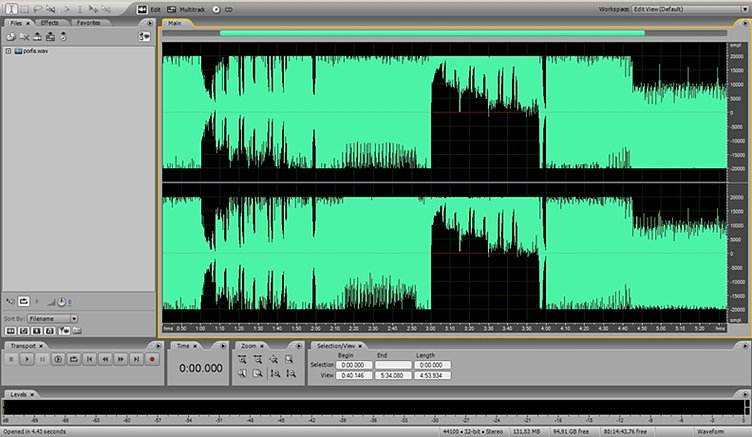Click Go to Beginning transport button
The width and height of the screenshot is (752, 437).
pyautogui.click(x=89, y=358)
